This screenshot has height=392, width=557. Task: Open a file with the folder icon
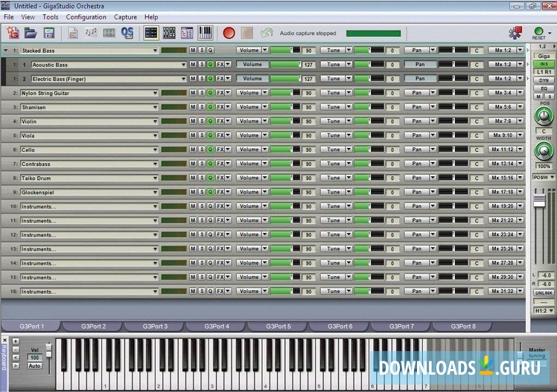coord(31,33)
